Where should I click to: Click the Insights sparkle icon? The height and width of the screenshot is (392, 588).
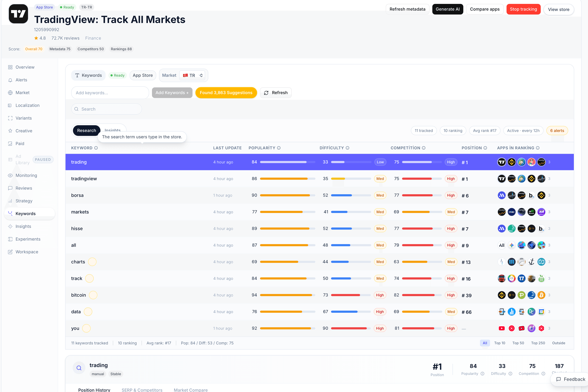pyautogui.click(x=10, y=226)
